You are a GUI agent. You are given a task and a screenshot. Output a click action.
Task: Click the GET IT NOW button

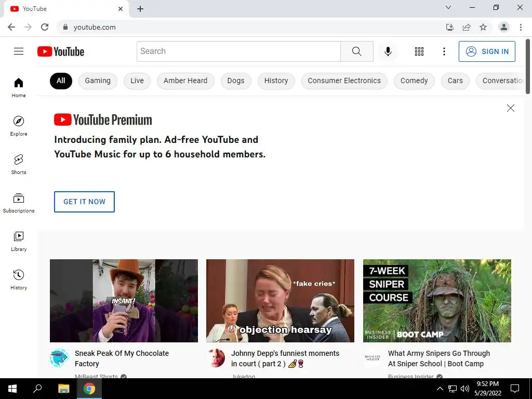(x=85, y=202)
